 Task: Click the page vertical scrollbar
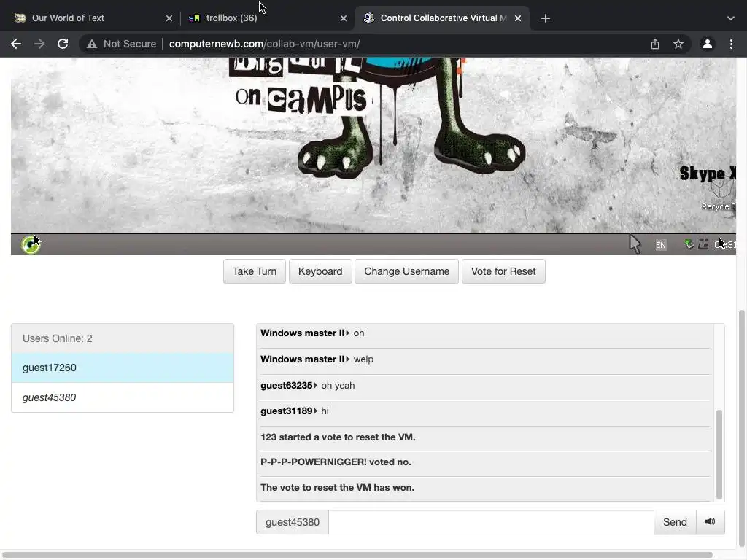[741, 429]
